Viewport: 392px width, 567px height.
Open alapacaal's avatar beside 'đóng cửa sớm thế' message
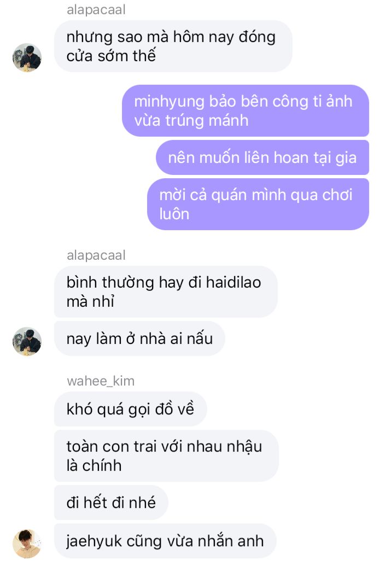pos(27,57)
